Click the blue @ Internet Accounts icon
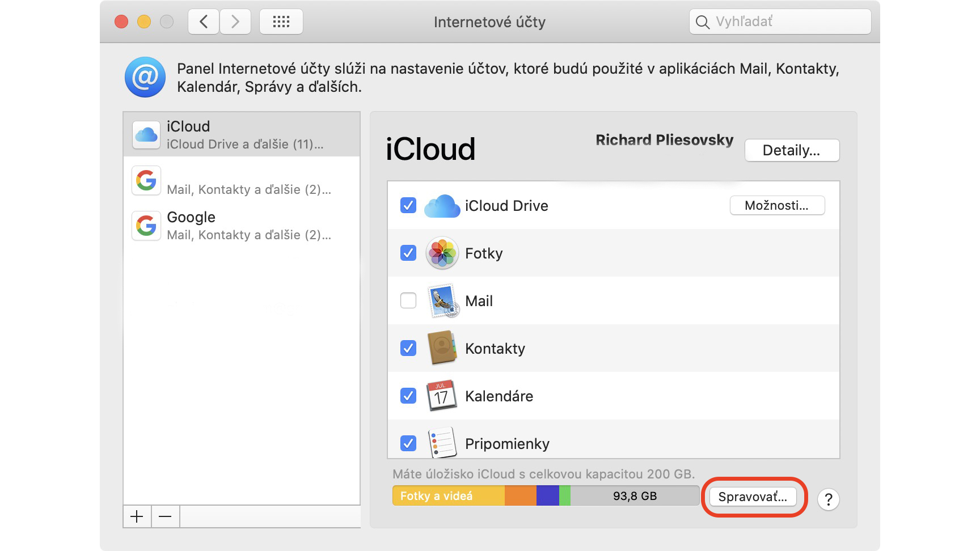The image size is (980, 551). click(145, 77)
